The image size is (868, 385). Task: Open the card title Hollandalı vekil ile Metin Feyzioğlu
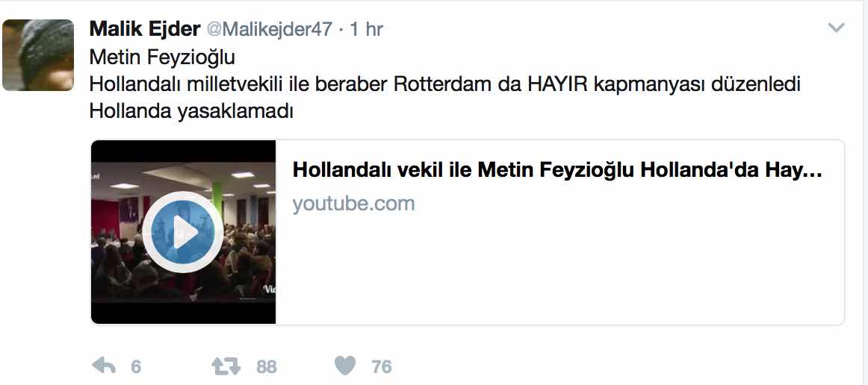click(557, 170)
